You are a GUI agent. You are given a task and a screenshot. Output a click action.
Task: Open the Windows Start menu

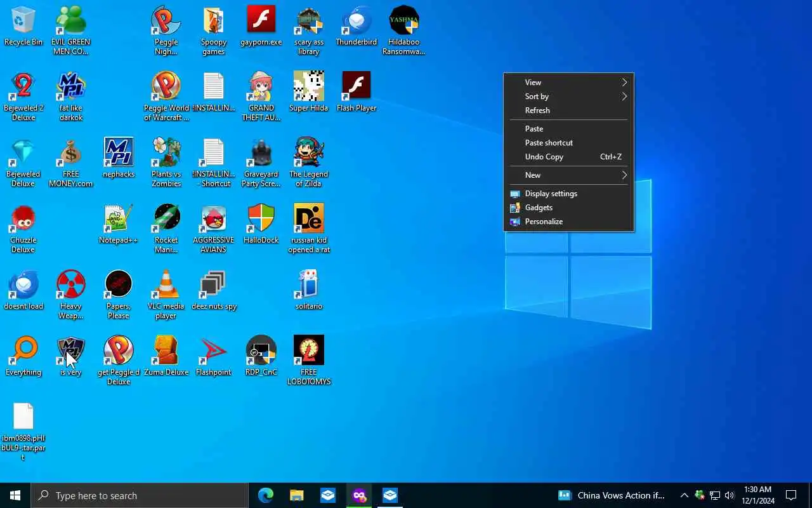15,495
